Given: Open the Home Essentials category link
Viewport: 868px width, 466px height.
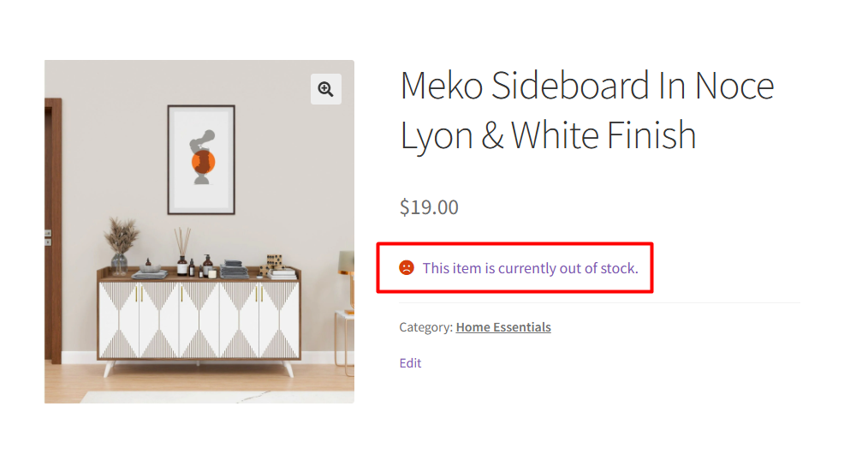Looking at the screenshot, I should pos(503,327).
